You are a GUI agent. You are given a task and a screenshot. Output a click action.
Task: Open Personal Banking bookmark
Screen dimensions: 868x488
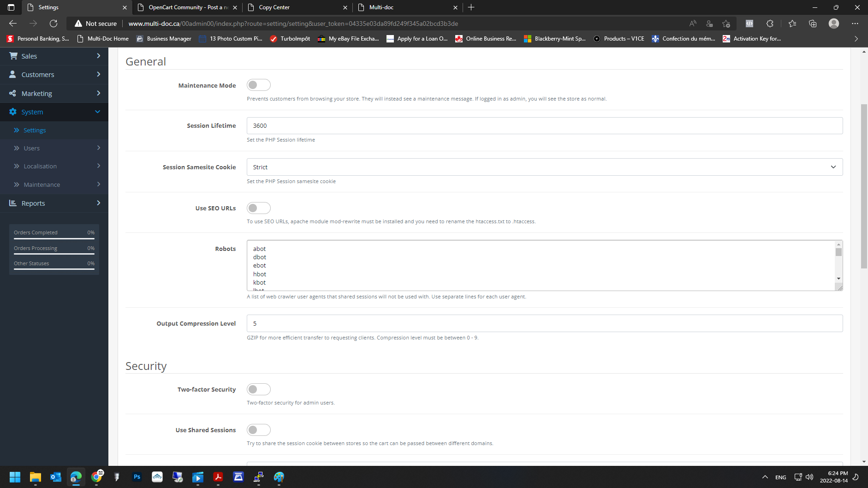38,39
